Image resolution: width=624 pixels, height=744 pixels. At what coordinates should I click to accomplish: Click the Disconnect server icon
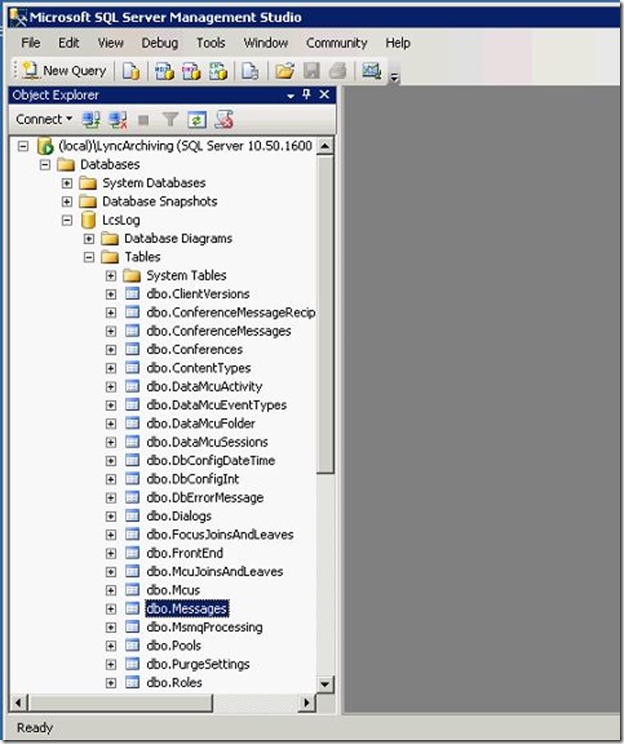point(118,120)
